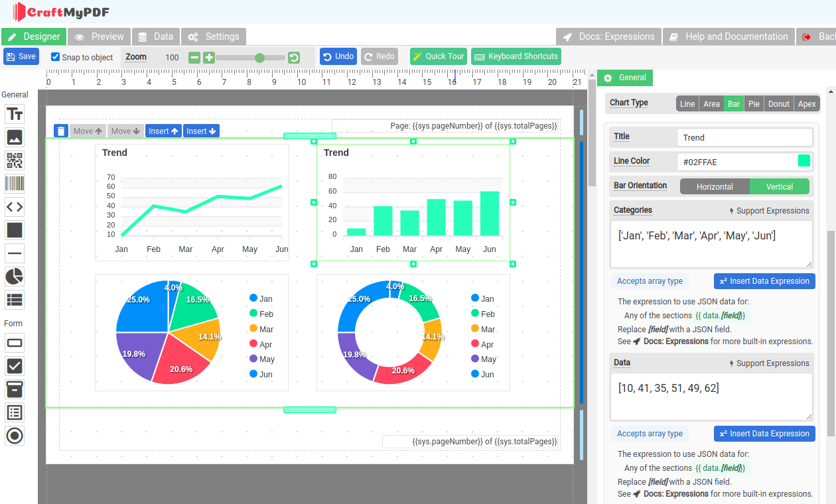Insert section above
This screenshot has height=504, width=836.
click(x=163, y=131)
